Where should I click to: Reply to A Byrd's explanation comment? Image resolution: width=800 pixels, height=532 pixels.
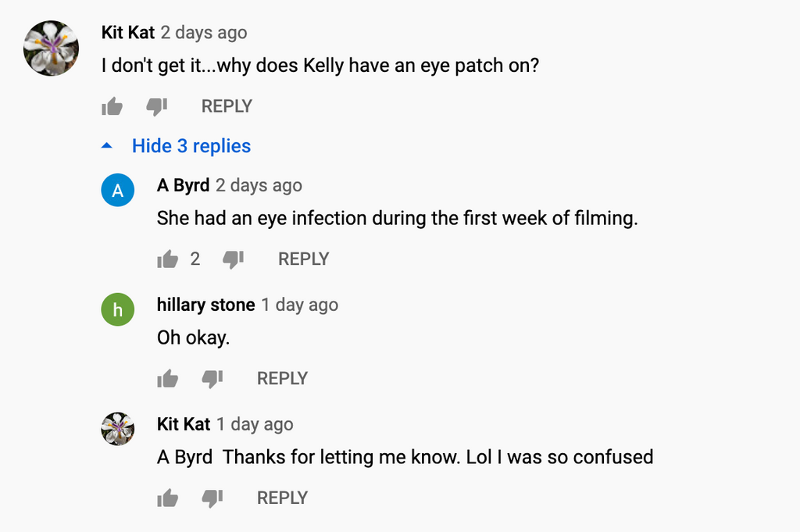303,259
